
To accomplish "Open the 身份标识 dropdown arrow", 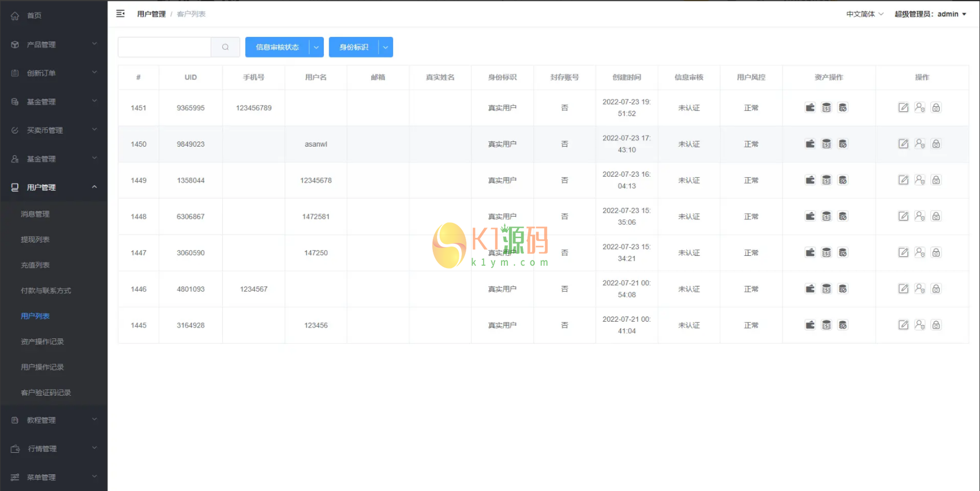I will click(386, 47).
